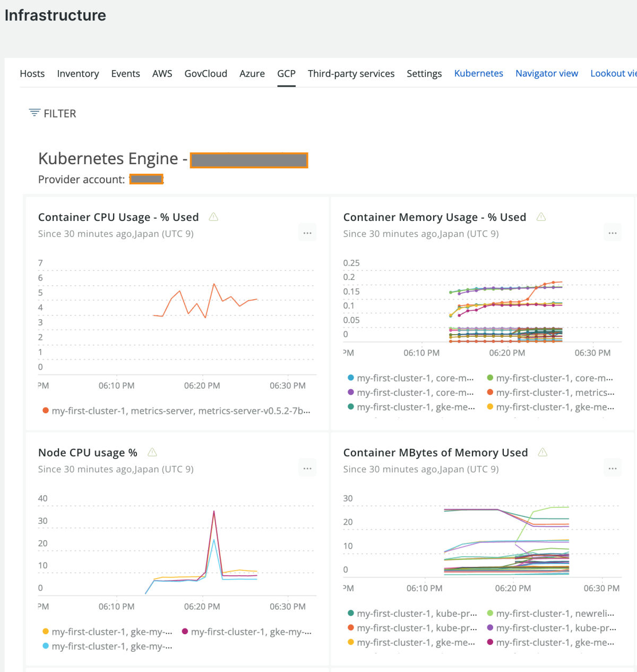Select the AWS tab

162,73
